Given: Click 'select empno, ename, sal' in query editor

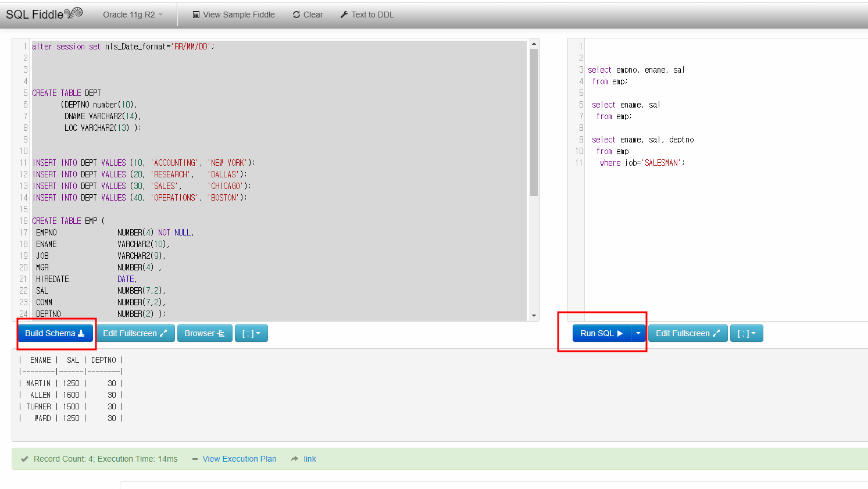Looking at the screenshot, I should (x=636, y=70).
